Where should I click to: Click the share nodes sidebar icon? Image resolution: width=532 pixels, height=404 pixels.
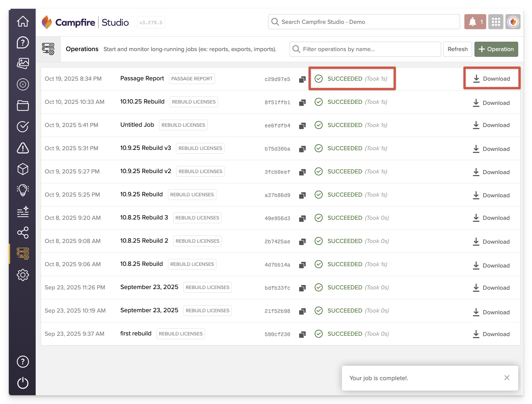(x=23, y=233)
